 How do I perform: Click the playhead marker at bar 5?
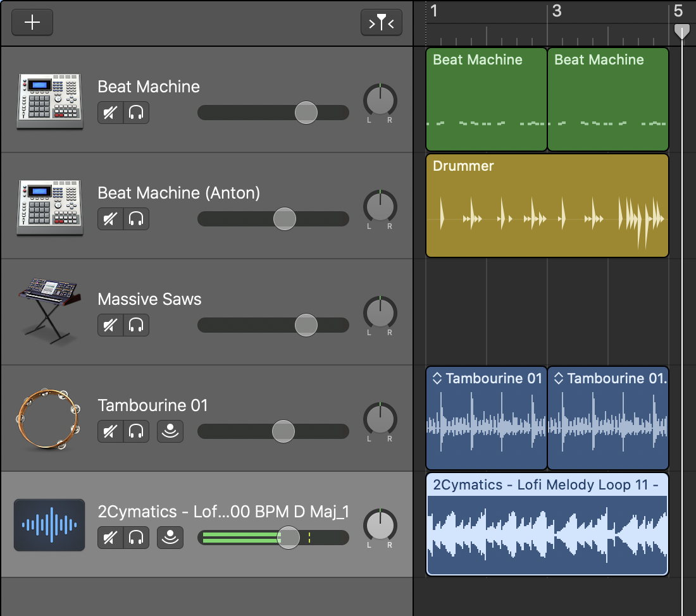[x=682, y=30]
